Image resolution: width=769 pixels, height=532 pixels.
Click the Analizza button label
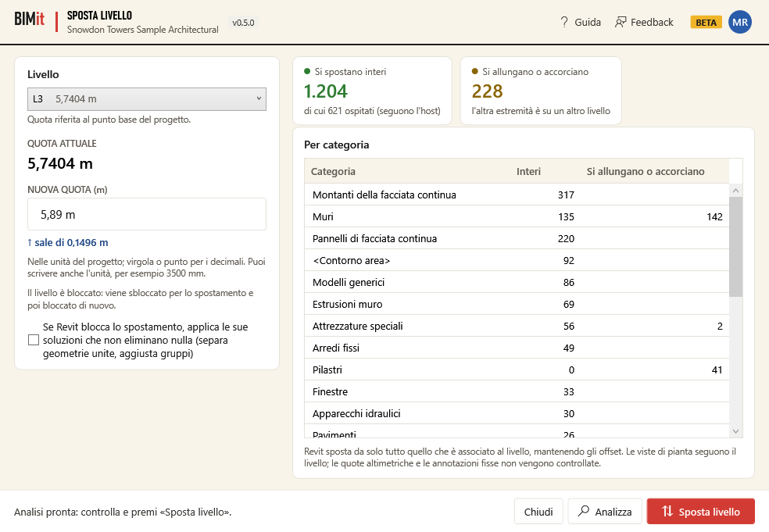(x=613, y=512)
